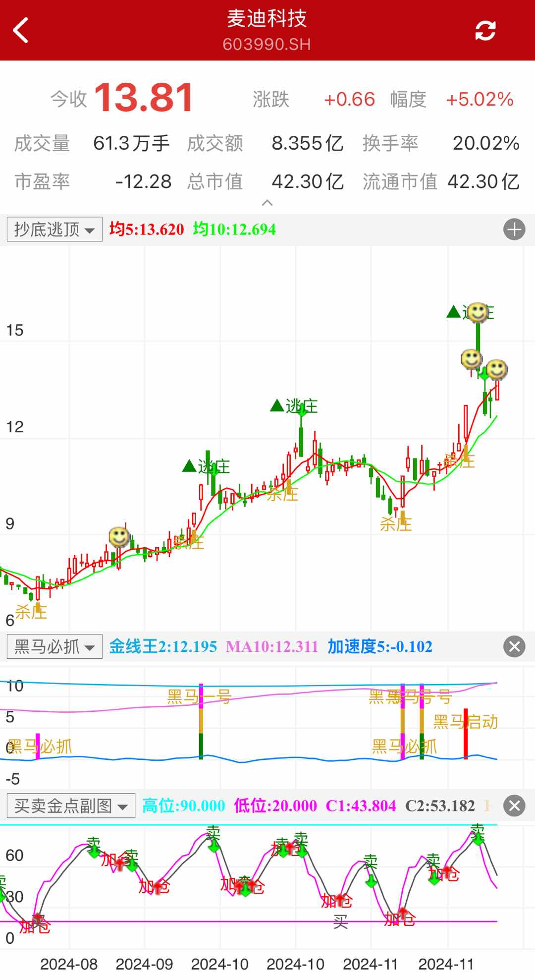The height and width of the screenshot is (980, 535).
Task: Open the 买卖金点副图 indicator dropdown
Action: [x=71, y=806]
